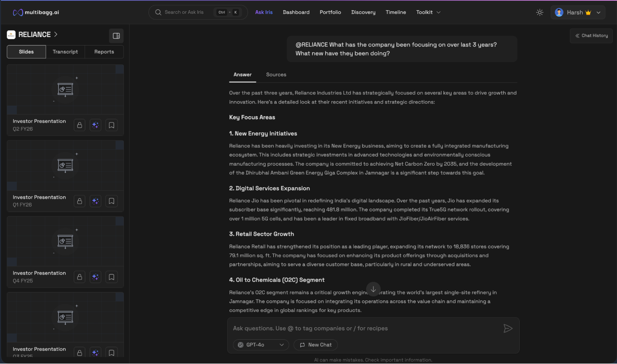617x364 pixels.
Task: Click AI sparkle icon for Q4 FY25 presentation
Action: (x=95, y=277)
